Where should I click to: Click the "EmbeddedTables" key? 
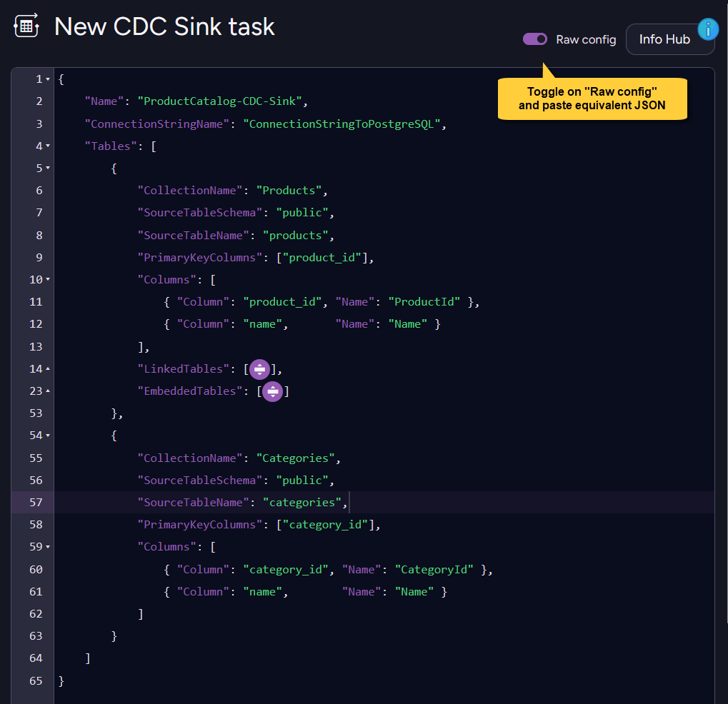pyautogui.click(x=190, y=391)
